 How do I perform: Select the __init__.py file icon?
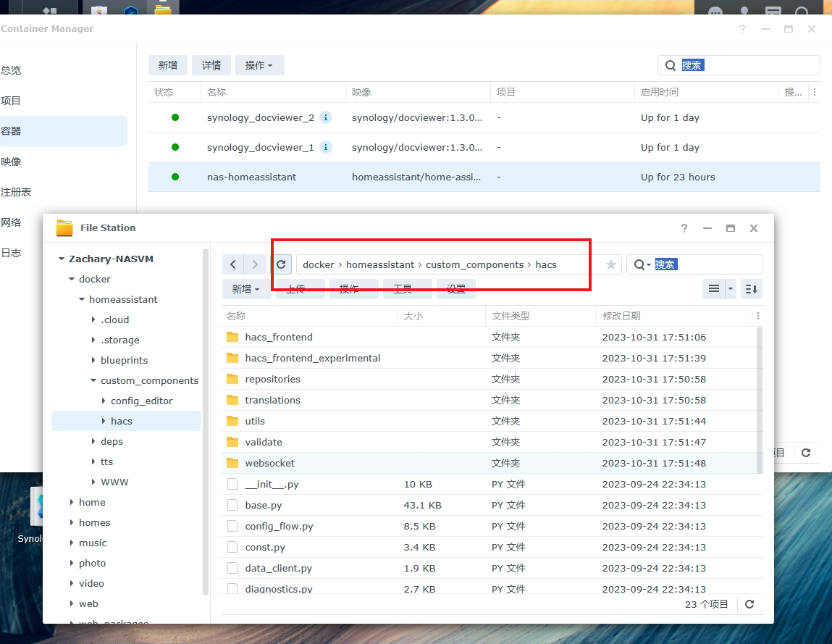[232, 484]
